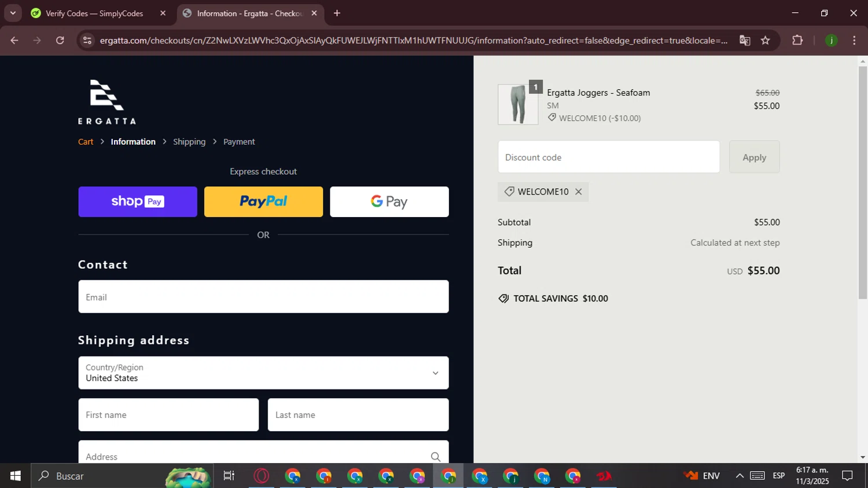Open the Opera browser taskbar icon
Image resolution: width=868 pixels, height=488 pixels.
pos(262,476)
